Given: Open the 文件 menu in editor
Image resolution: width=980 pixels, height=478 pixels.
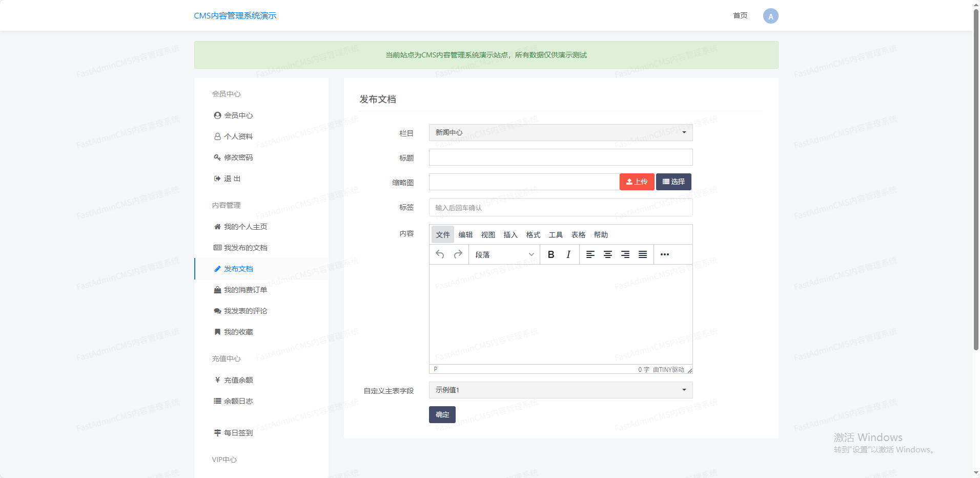Looking at the screenshot, I should (x=443, y=235).
